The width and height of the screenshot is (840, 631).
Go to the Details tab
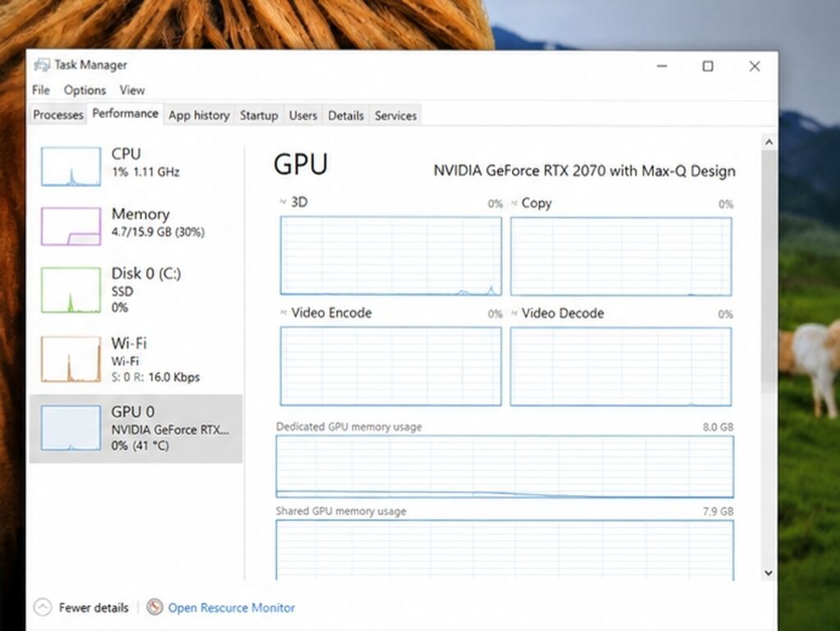tap(345, 115)
